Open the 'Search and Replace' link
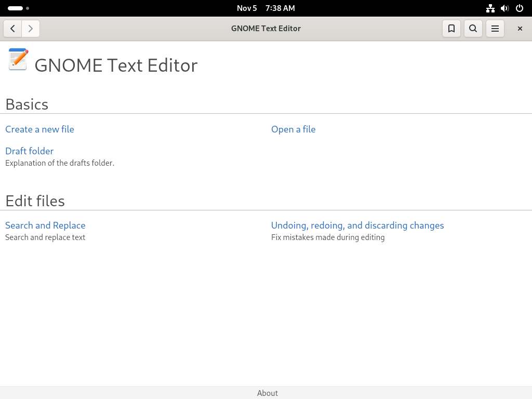This screenshot has height=399, width=532. (46, 225)
